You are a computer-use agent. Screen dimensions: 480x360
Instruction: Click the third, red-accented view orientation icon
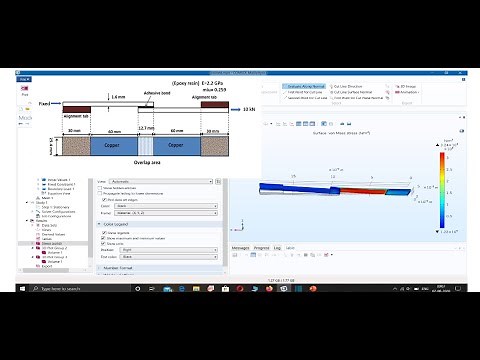(292, 124)
